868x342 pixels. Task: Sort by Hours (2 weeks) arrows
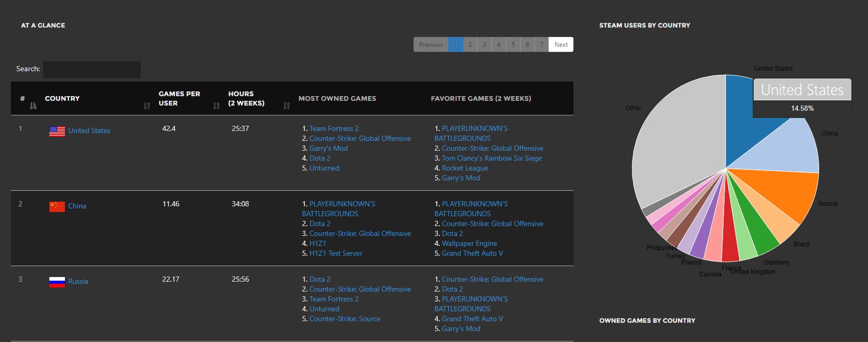(286, 106)
